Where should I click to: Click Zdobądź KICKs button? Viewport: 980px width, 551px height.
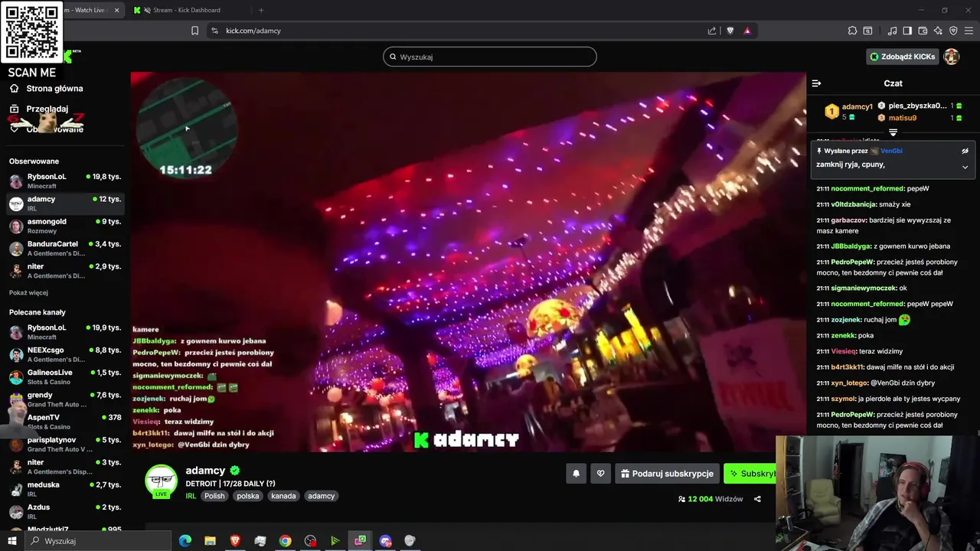point(903,57)
